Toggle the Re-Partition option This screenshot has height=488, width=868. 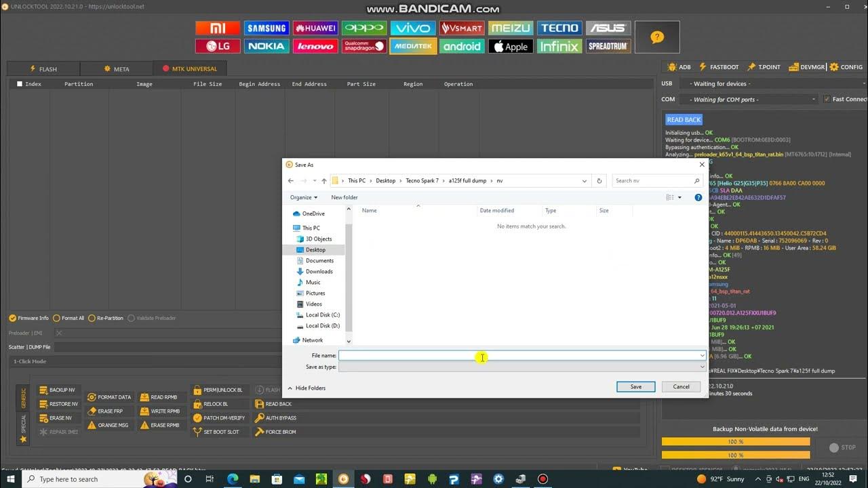click(x=106, y=318)
